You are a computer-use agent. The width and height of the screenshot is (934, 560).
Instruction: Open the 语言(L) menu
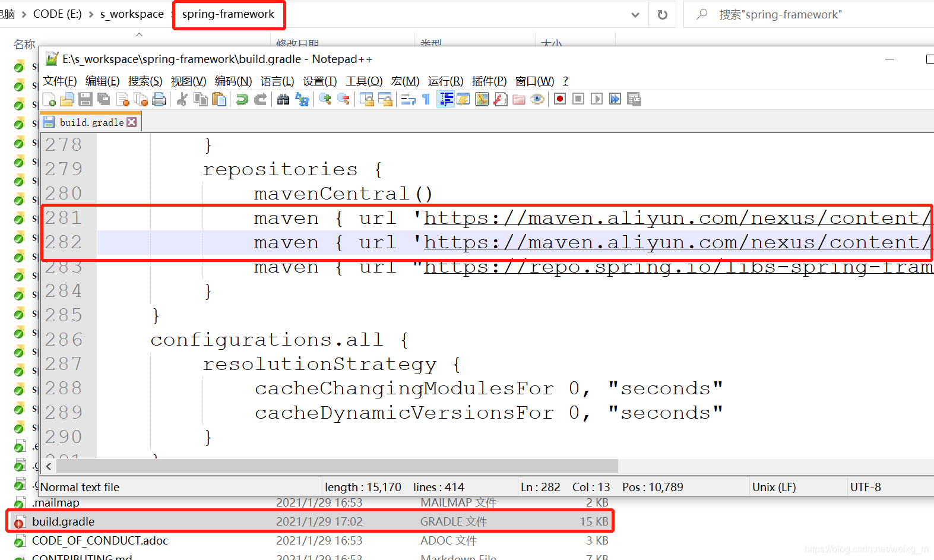pos(277,81)
